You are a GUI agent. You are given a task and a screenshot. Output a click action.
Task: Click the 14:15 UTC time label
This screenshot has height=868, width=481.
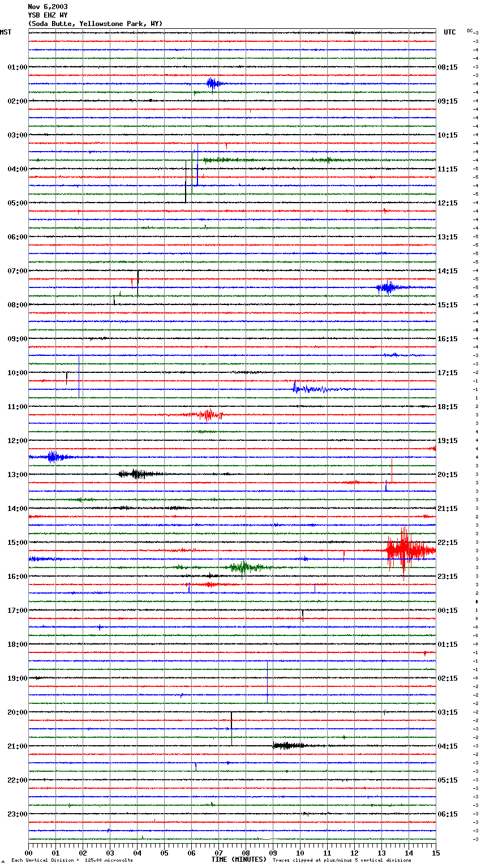[448, 271]
